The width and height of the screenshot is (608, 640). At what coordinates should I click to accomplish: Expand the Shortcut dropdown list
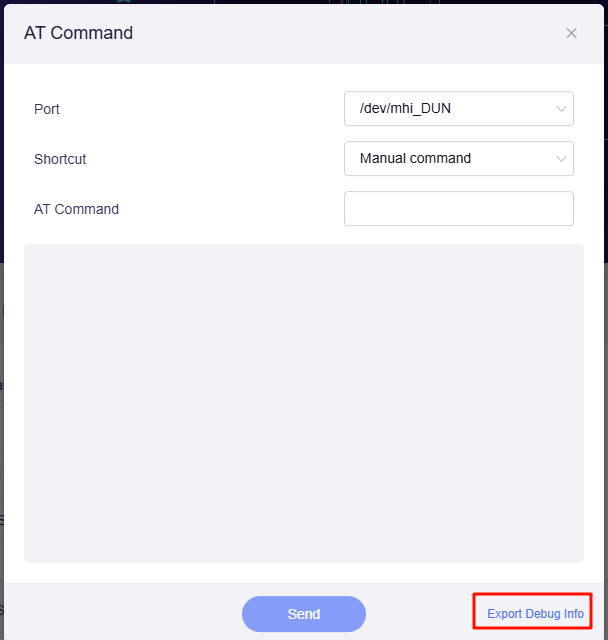click(x=458, y=159)
